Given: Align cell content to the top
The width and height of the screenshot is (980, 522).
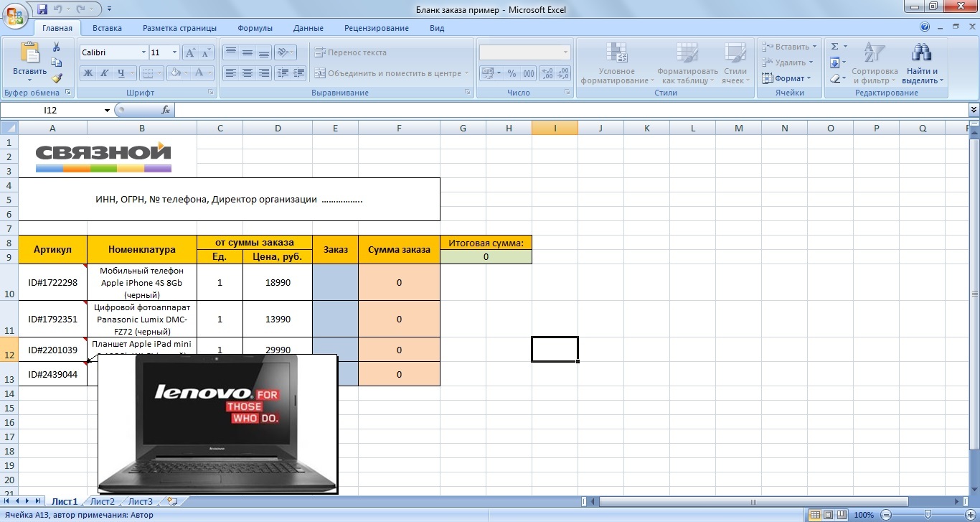Looking at the screenshot, I should (x=230, y=52).
